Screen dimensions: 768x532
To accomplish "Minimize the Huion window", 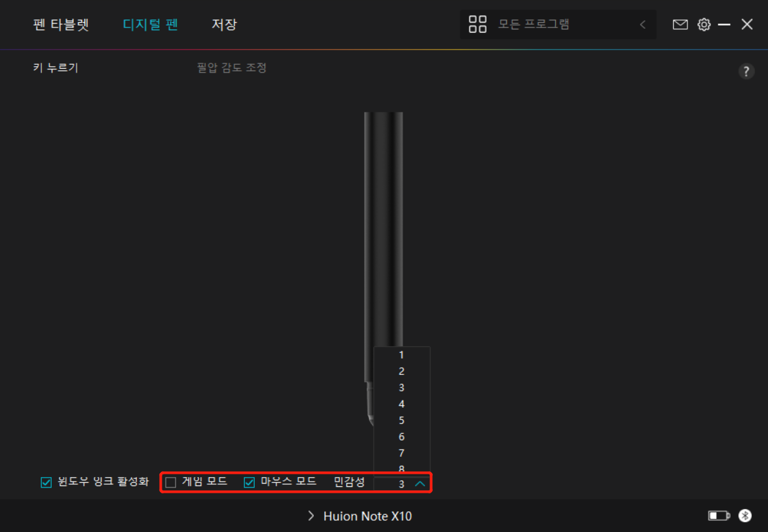I will tap(724, 24).
